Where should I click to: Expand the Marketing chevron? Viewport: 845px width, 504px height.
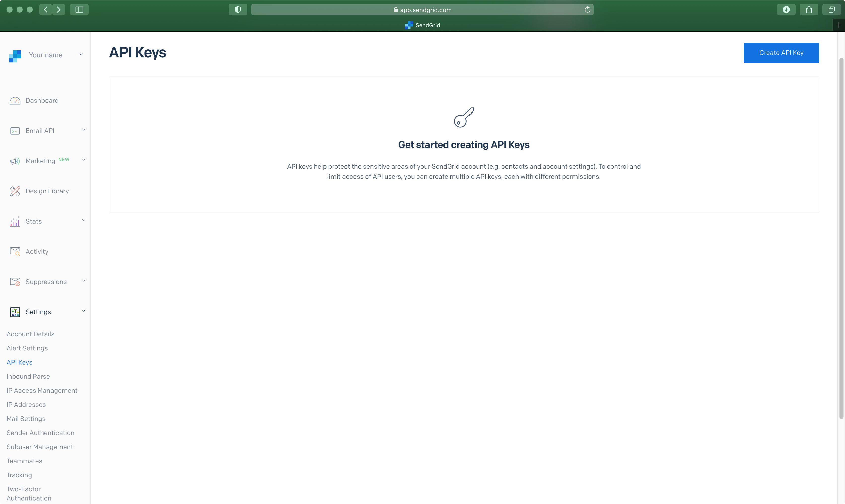(x=84, y=160)
